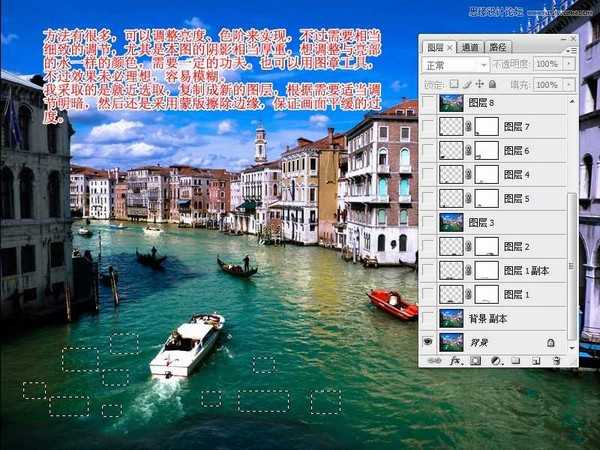
Task: Click the lock icon on 背景 layer
Action: [x=550, y=342]
